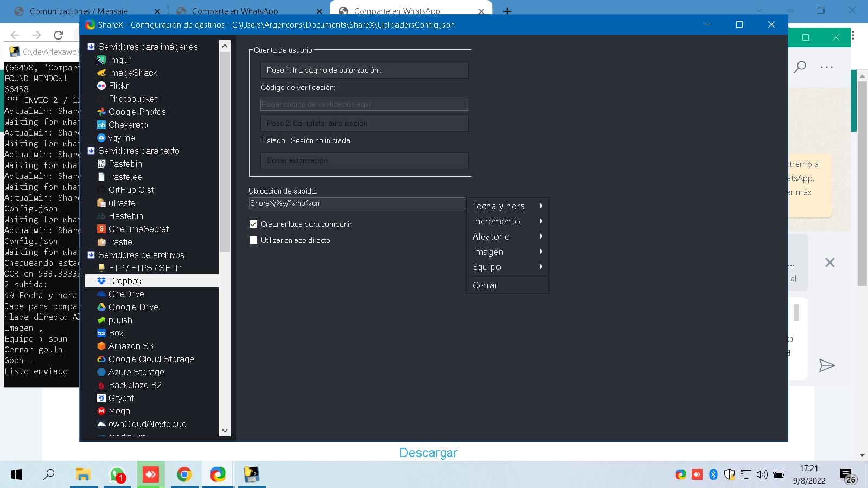This screenshot has height=488, width=868.
Task: Enable Utilizar enlace directo checkbox
Action: coord(253,240)
